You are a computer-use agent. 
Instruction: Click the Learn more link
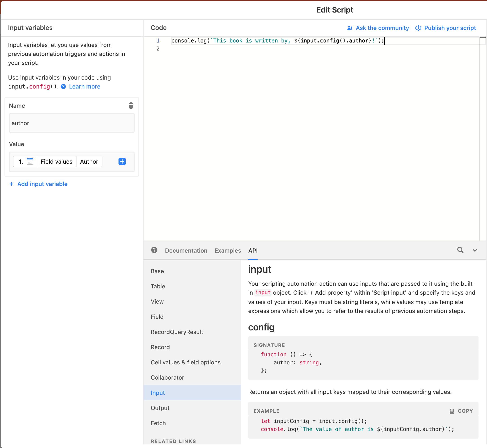pos(84,87)
